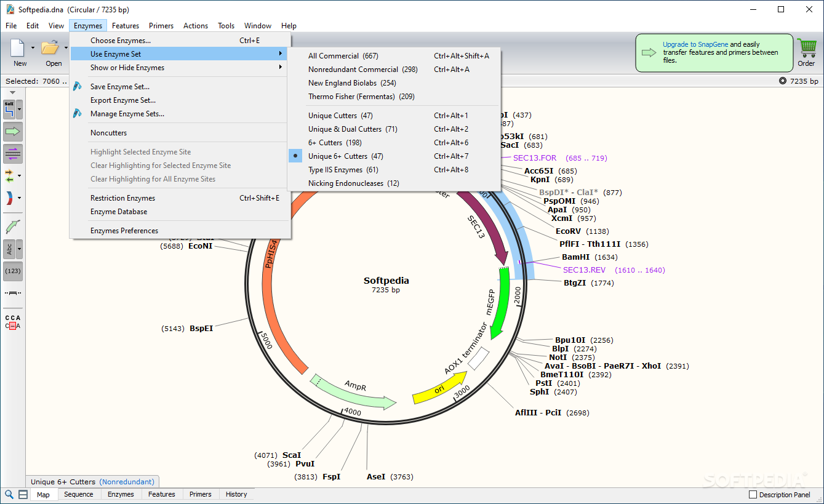Viewport: 824px width, 504px height.
Task: Toggle show primers side toolbar button
Action: [13, 154]
